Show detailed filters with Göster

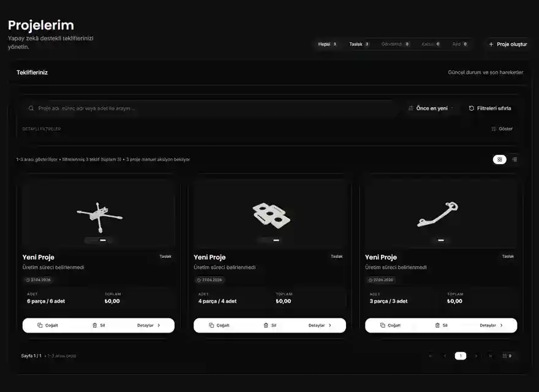point(502,129)
